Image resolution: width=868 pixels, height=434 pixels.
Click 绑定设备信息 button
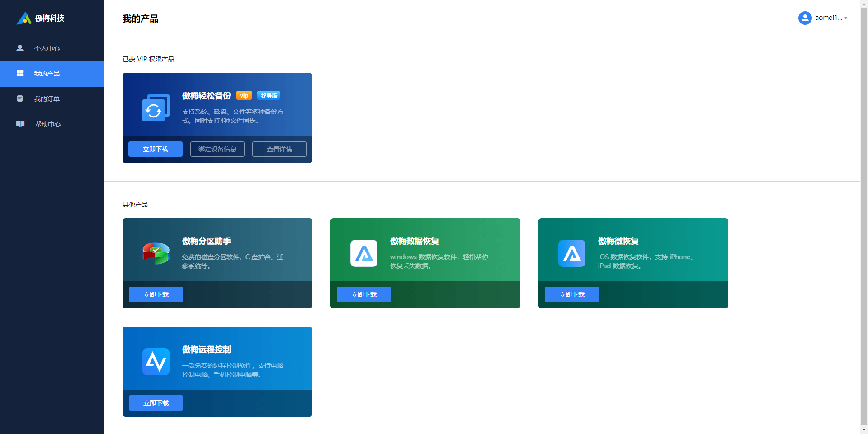pos(217,149)
